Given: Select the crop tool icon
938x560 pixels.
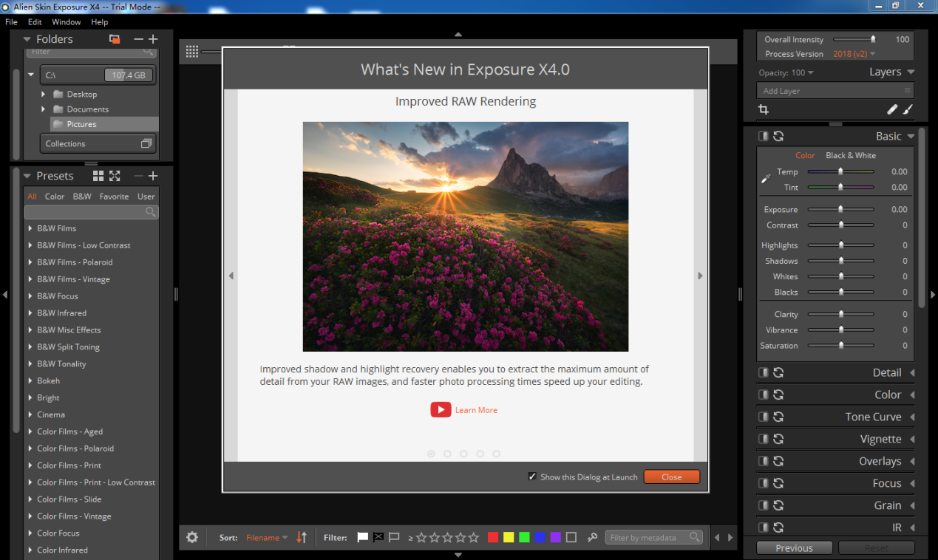Looking at the screenshot, I should pos(764,109).
